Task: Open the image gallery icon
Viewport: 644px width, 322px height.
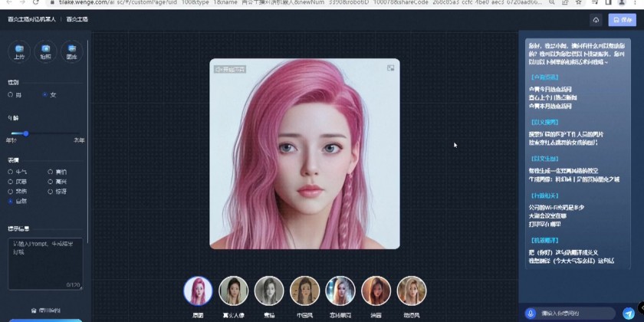Action: click(71, 51)
